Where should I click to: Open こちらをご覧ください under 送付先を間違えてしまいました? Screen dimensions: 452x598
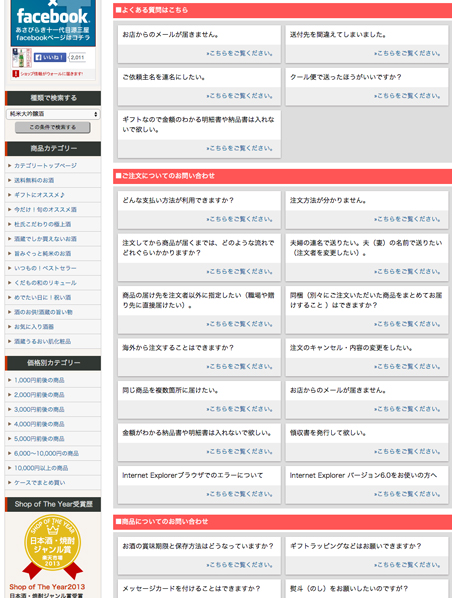point(407,53)
